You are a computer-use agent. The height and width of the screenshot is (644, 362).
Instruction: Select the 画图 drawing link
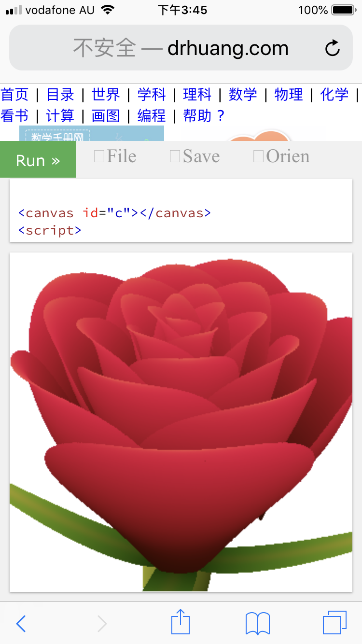point(106,116)
